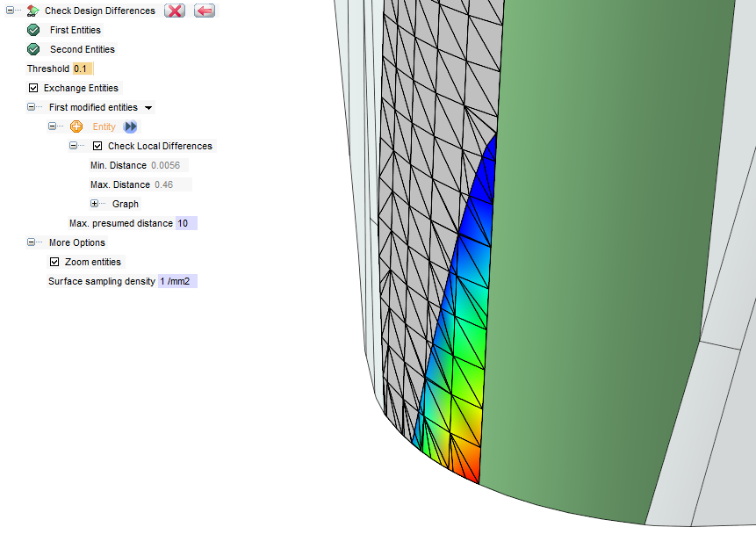Click the orange Entity selector icon
Screen dimensions: 756x556
pyautogui.click(x=76, y=126)
